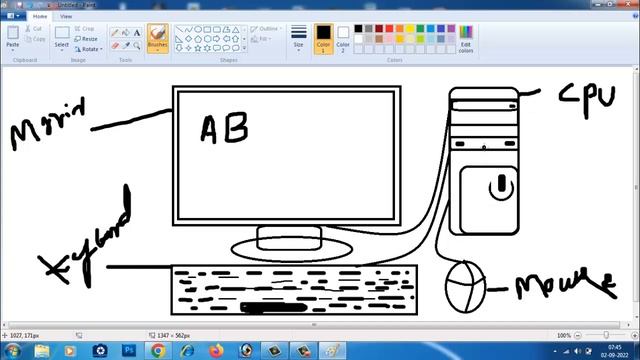Click the rectangular Select tool icon
The width and height of the screenshot is (640, 360).
tap(62, 33)
